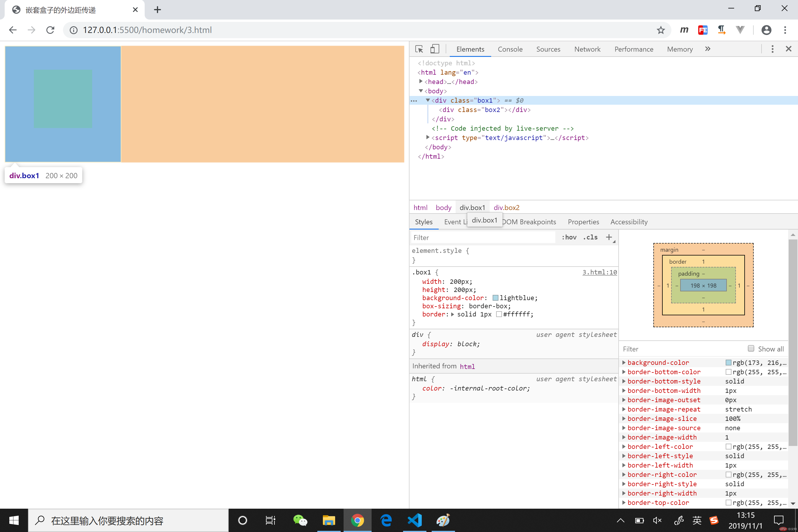Click the Windows taskbar search box
The width and height of the screenshot is (798, 532).
tap(128, 520)
